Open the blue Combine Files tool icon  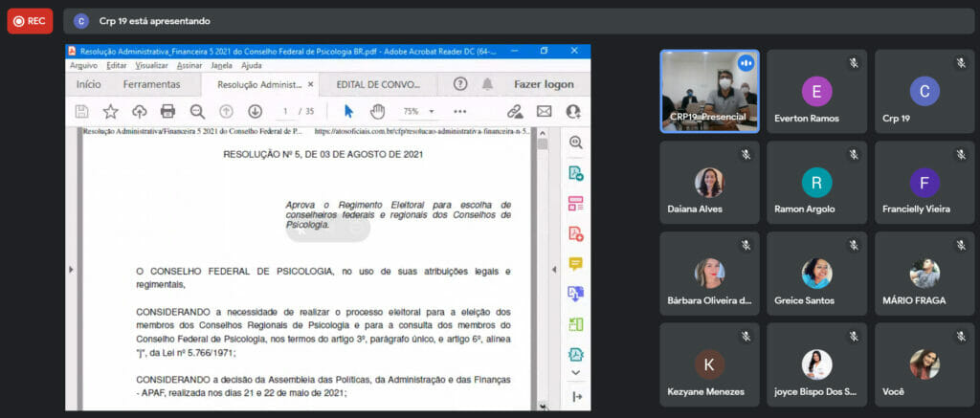coord(575,294)
